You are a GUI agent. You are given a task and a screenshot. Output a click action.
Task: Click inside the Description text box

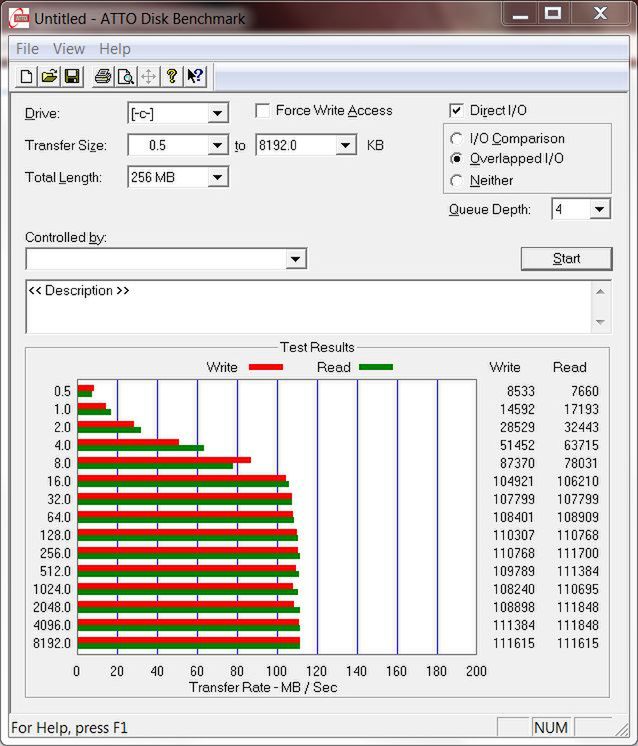pyautogui.click(x=308, y=307)
